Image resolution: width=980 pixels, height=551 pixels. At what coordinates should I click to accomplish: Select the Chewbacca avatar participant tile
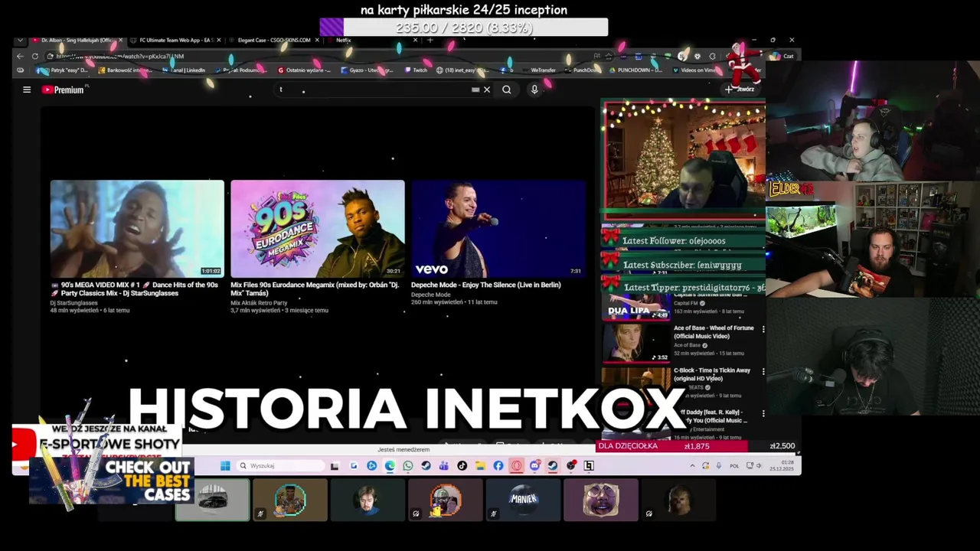coord(678,499)
